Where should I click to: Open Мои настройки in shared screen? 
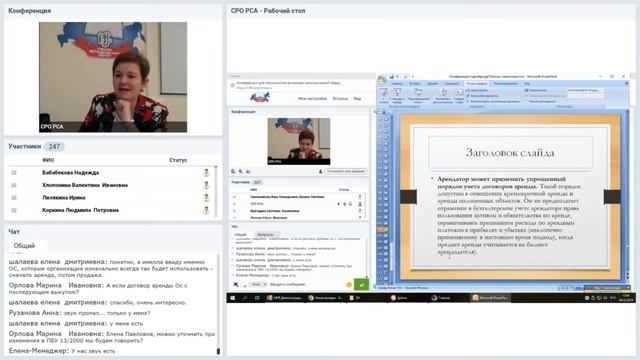(312, 98)
